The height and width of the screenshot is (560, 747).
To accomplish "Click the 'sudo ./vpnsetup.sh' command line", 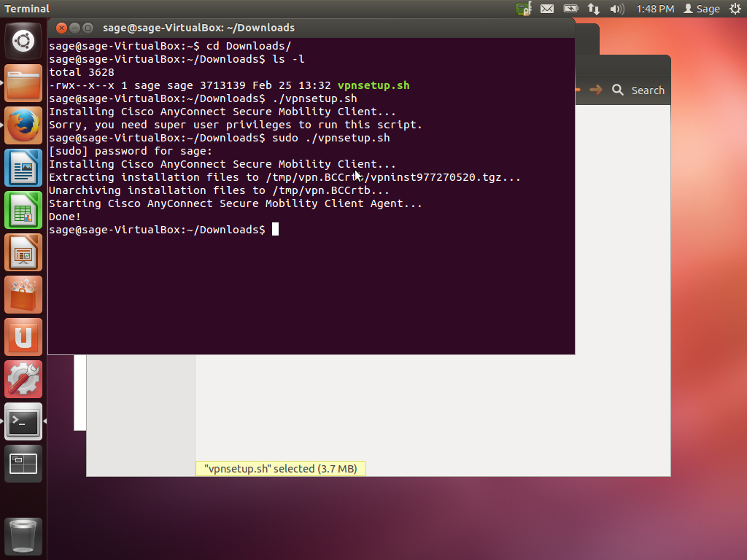I will point(219,138).
